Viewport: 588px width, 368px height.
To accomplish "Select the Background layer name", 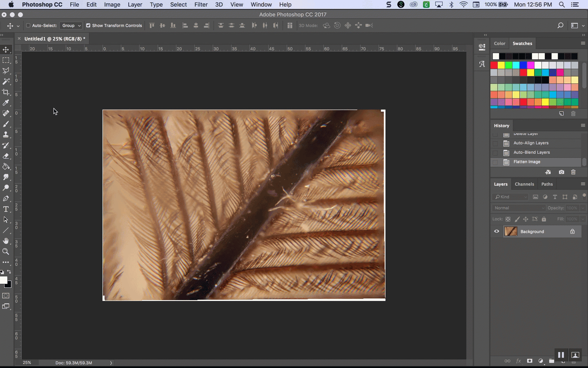I will 532,231.
